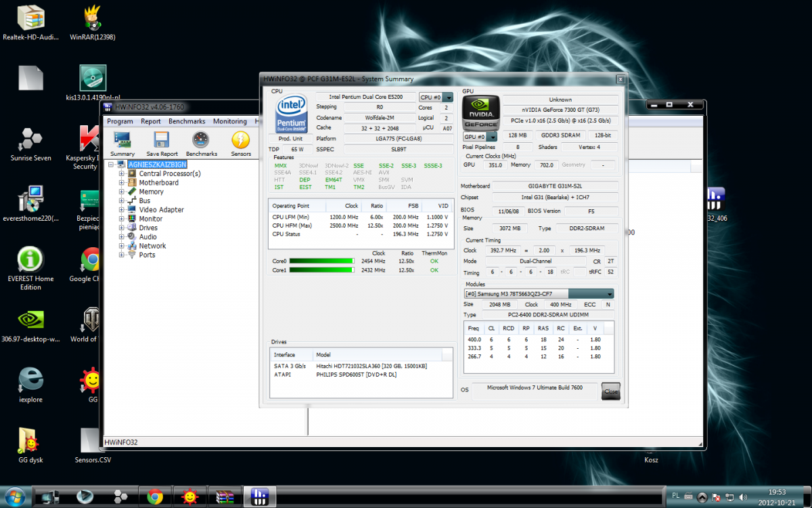Open the Program menu

pos(120,121)
